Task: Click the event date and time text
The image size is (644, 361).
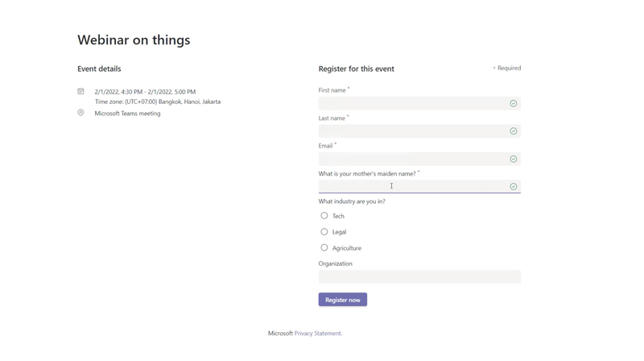Action: coord(145,92)
